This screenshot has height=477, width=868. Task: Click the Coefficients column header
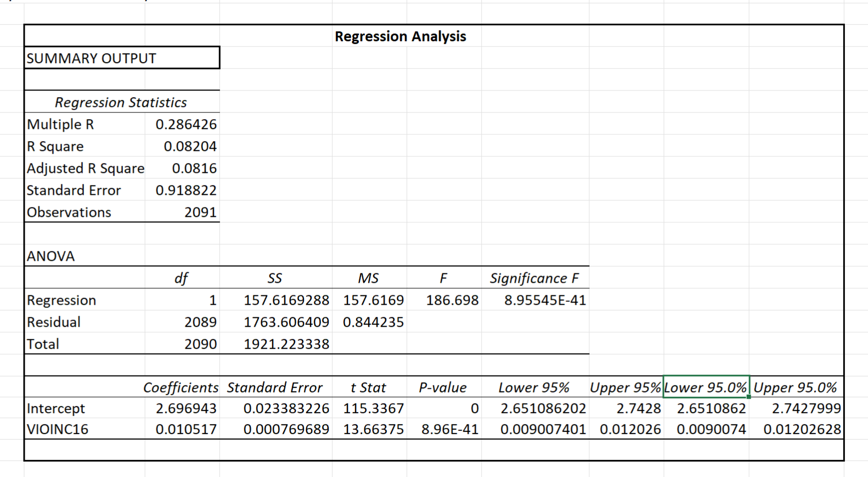181,388
